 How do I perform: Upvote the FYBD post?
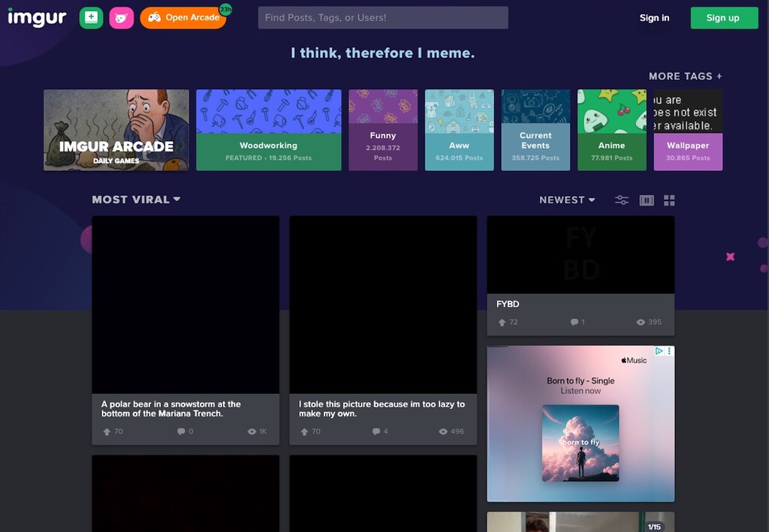coord(502,322)
